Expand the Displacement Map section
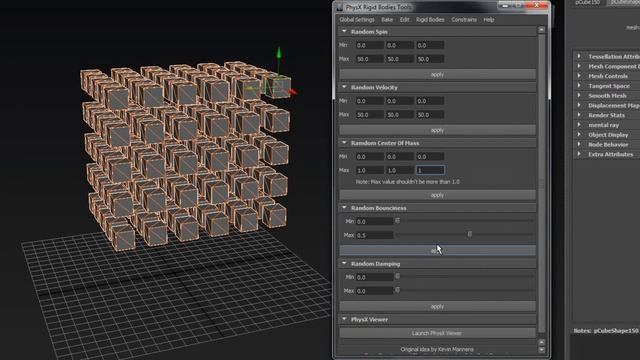 click(579, 105)
